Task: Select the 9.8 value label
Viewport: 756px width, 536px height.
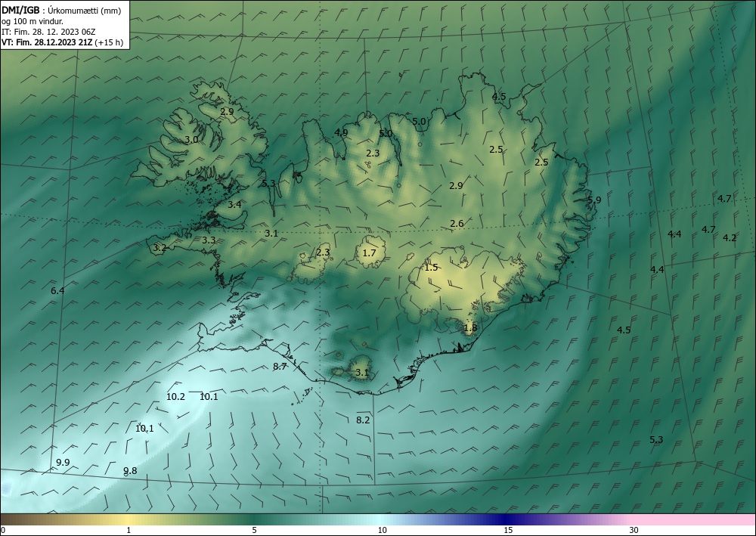Action: click(x=130, y=471)
